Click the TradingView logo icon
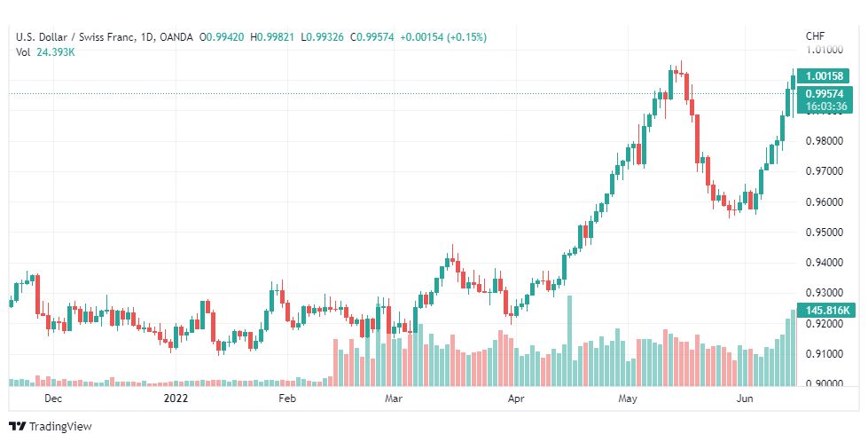This screenshot has height=442, width=868. pos(17,427)
